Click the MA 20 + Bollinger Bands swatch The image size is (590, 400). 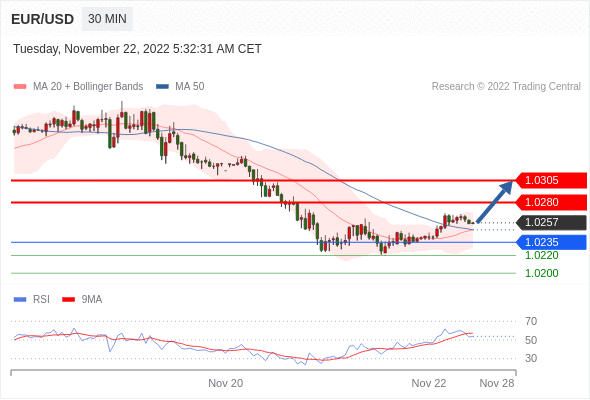coord(20,87)
